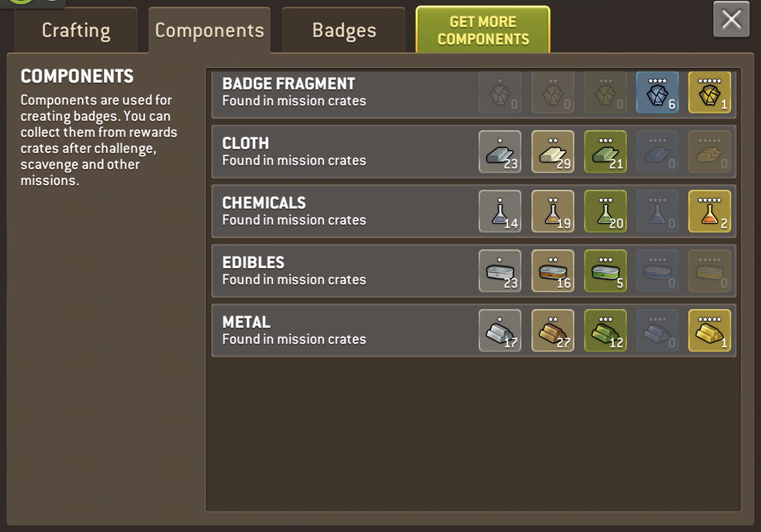
Task: Tap the empty four-star chemicals slot
Action: tap(657, 211)
